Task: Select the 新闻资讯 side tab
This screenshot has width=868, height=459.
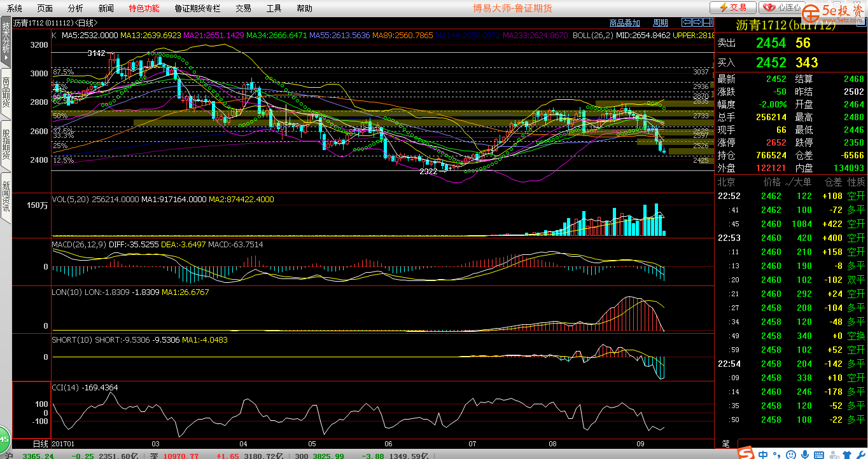Action: 6,197
